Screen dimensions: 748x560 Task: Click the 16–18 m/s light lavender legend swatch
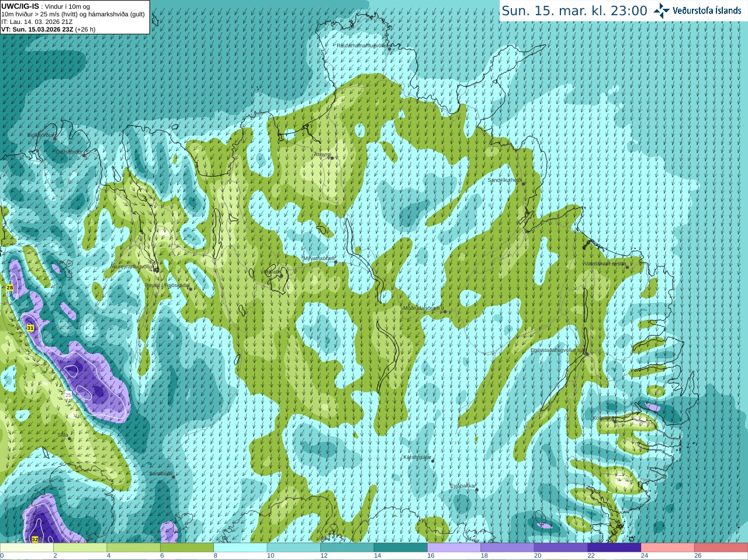[x=454, y=548]
